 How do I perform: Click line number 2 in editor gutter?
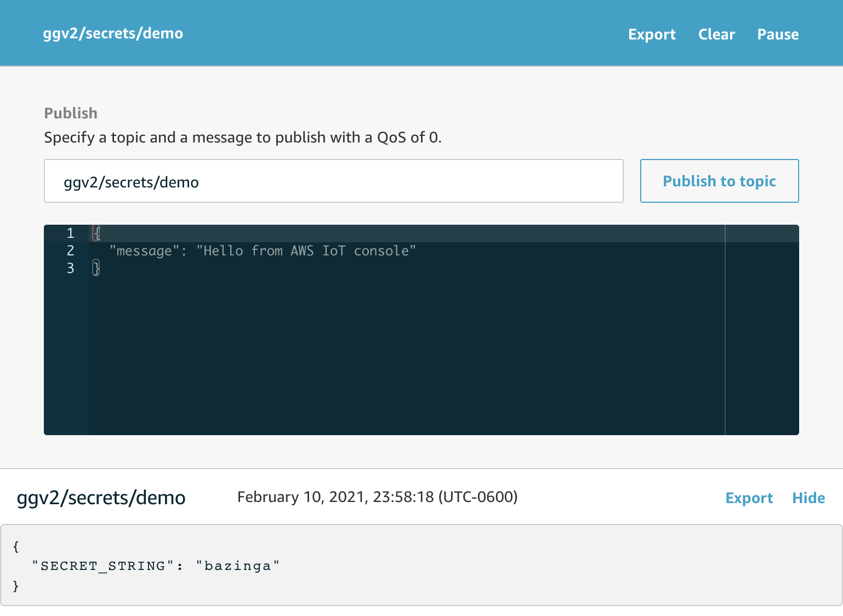[70, 250]
